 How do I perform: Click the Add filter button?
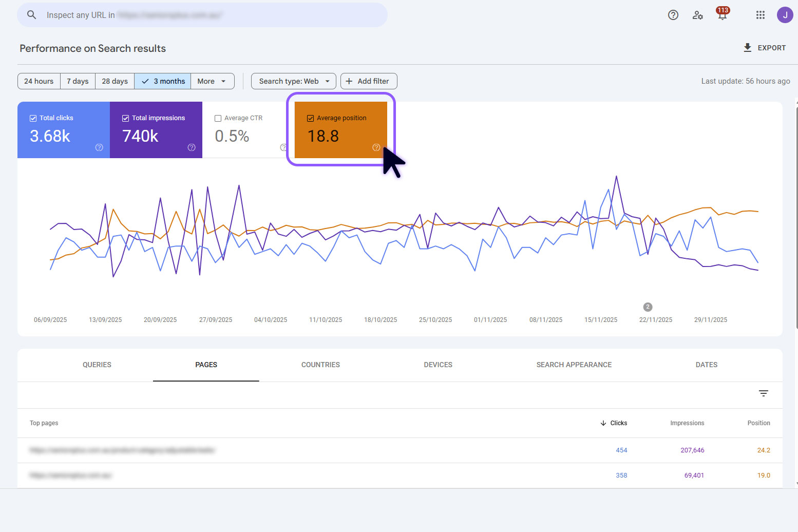point(368,81)
